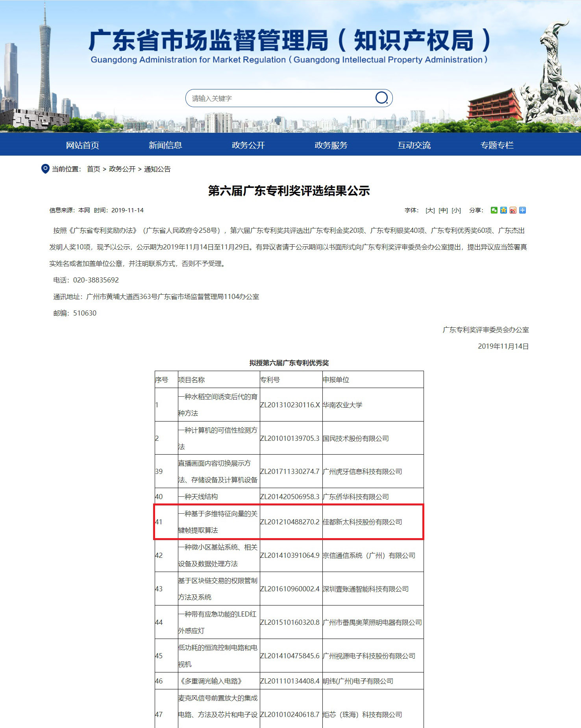Open the 专题专栏 navigation menu
The image size is (581, 728).
[x=497, y=145]
